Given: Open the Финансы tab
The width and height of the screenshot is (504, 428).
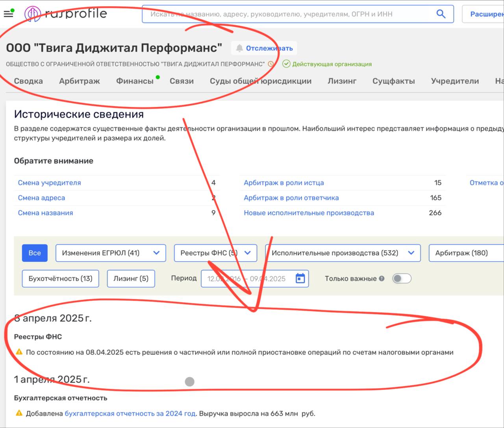Looking at the screenshot, I should click(x=135, y=81).
